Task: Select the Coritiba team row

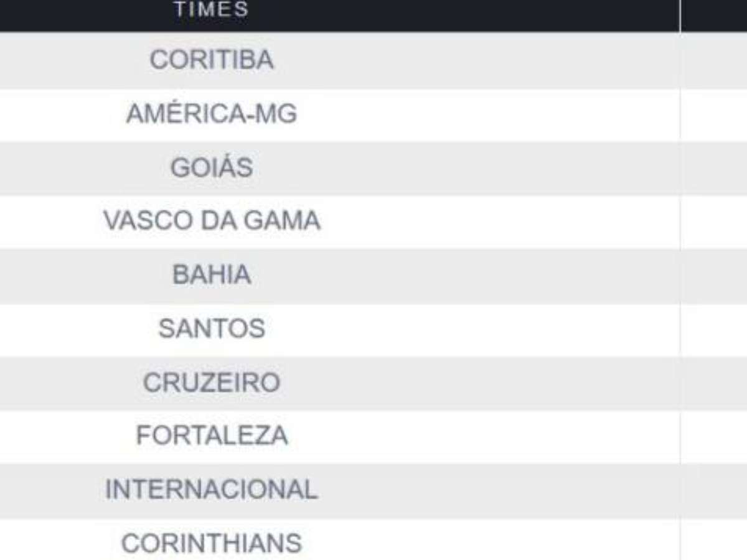Action: pyautogui.click(x=212, y=60)
